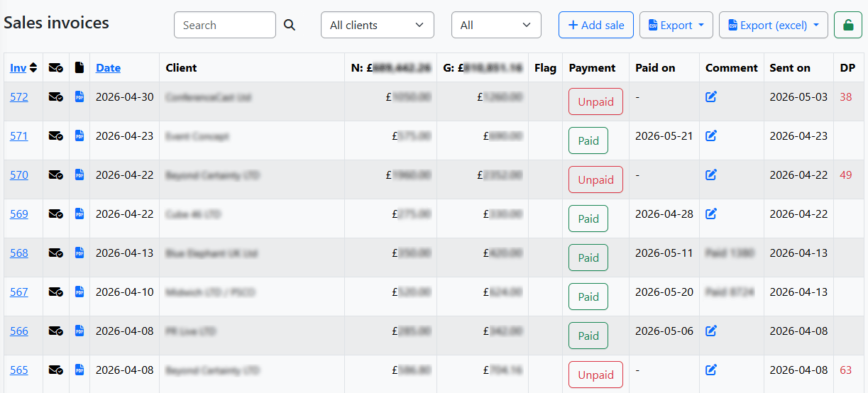Image resolution: width=868 pixels, height=393 pixels.
Task: Edit comment for invoice 569
Action: (711, 214)
